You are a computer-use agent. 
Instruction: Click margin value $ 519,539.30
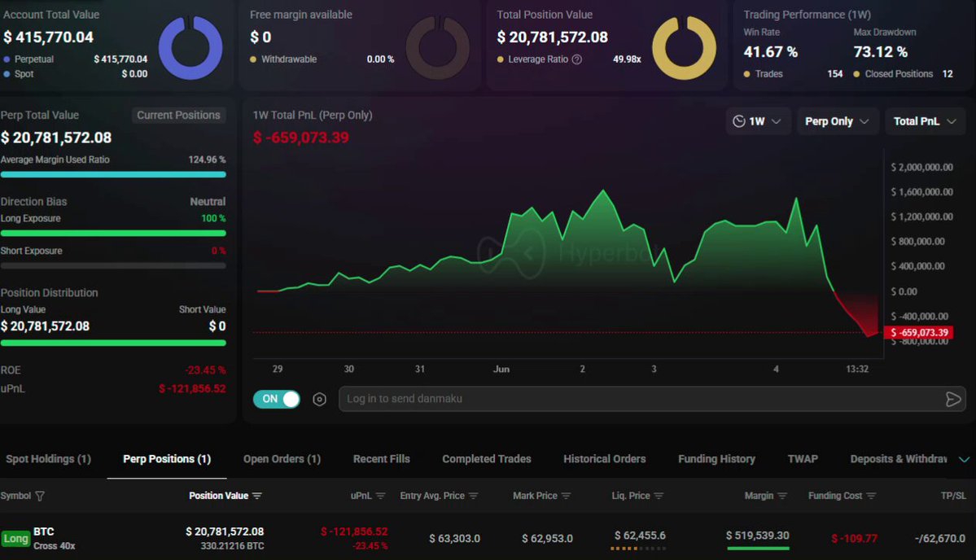click(758, 536)
